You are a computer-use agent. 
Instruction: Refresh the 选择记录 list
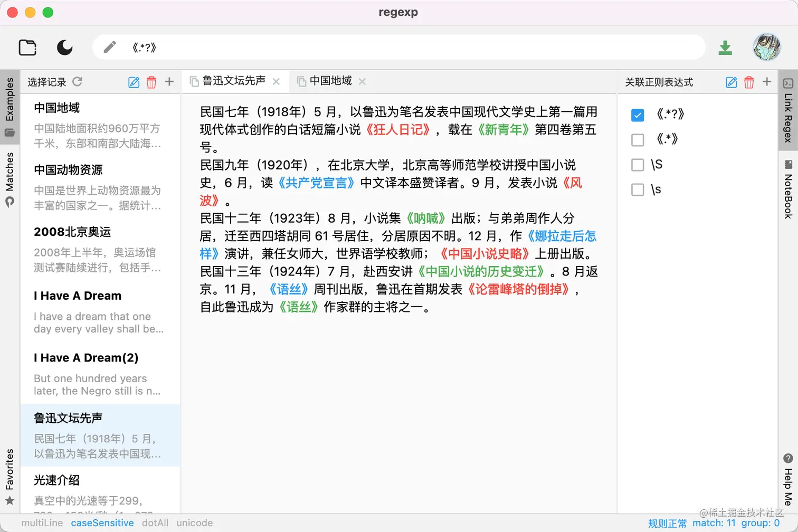pos(78,81)
